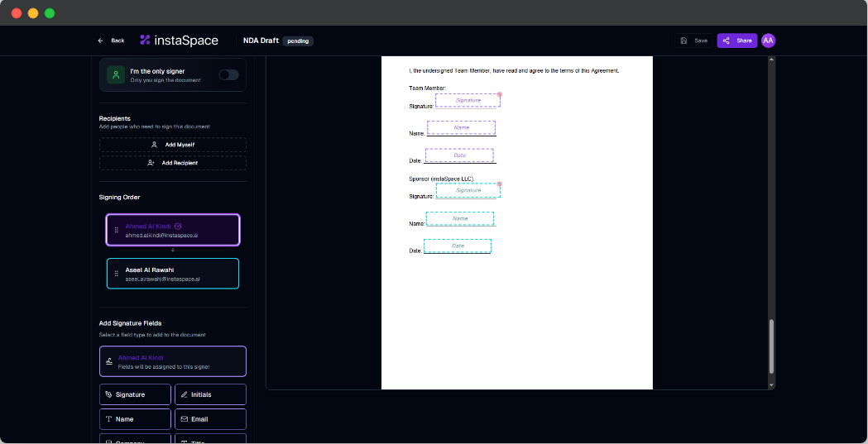Click the green macOS maximize button

(x=50, y=13)
